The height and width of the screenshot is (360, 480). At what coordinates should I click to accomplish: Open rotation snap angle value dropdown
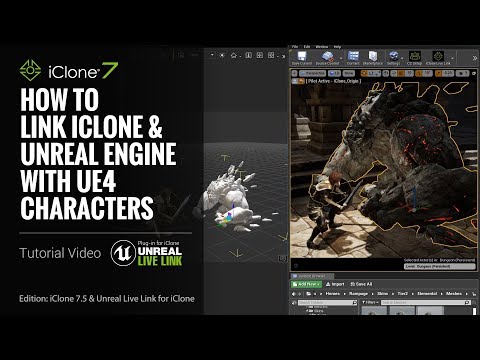(428, 73)
